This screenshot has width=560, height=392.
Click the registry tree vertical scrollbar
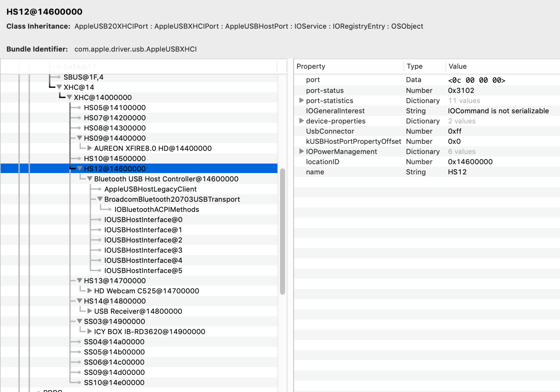pos(282,232)
